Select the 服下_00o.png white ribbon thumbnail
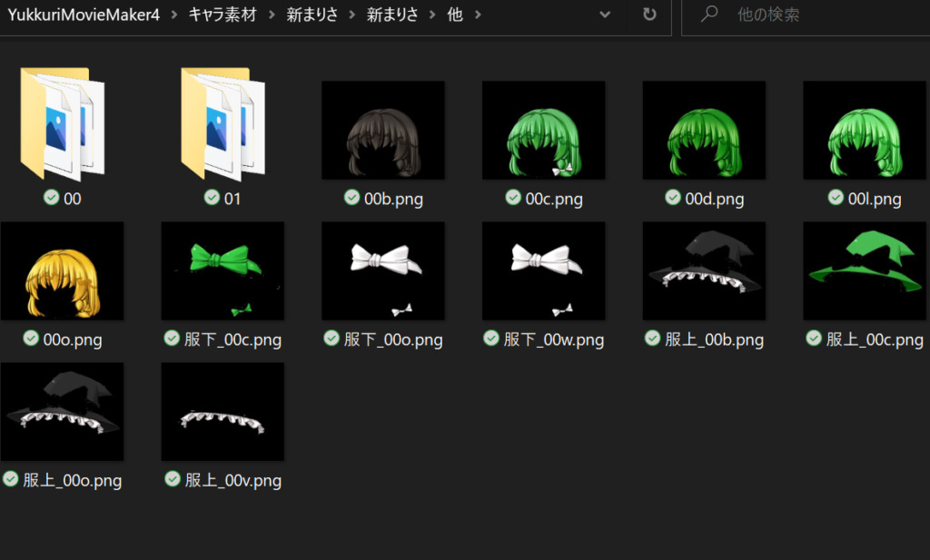Screen dimensions: 930x560 pyautogui.click(x=383, y=270)
